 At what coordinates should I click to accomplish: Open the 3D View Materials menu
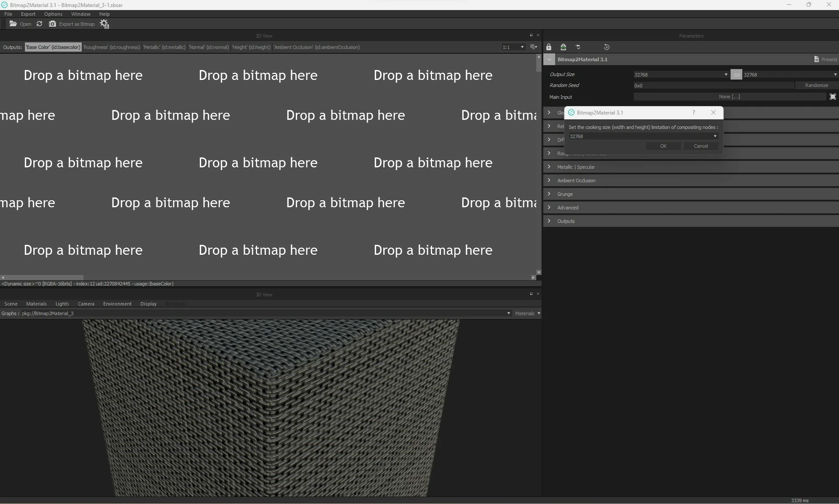[x=36, y=304]
